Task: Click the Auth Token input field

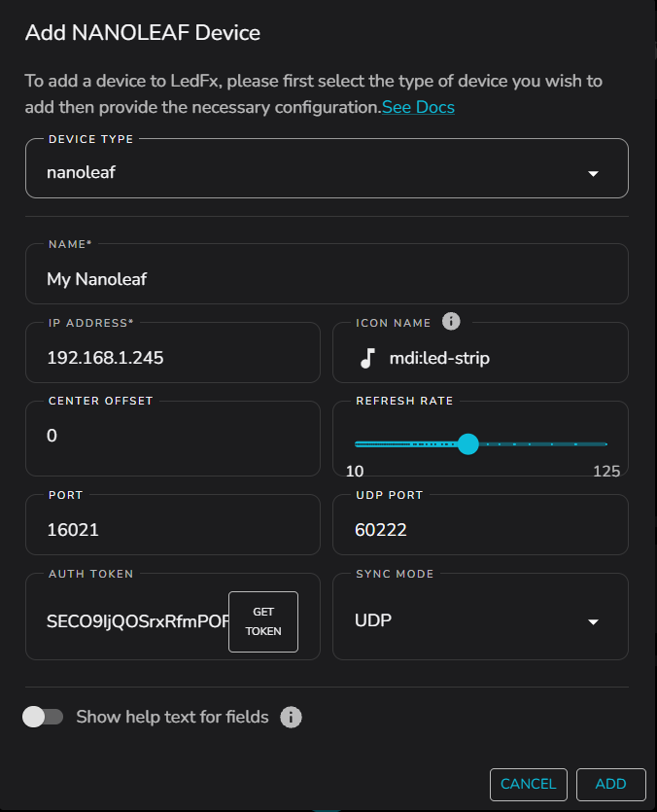Action: pyautogui.click(x=137, y=621)
